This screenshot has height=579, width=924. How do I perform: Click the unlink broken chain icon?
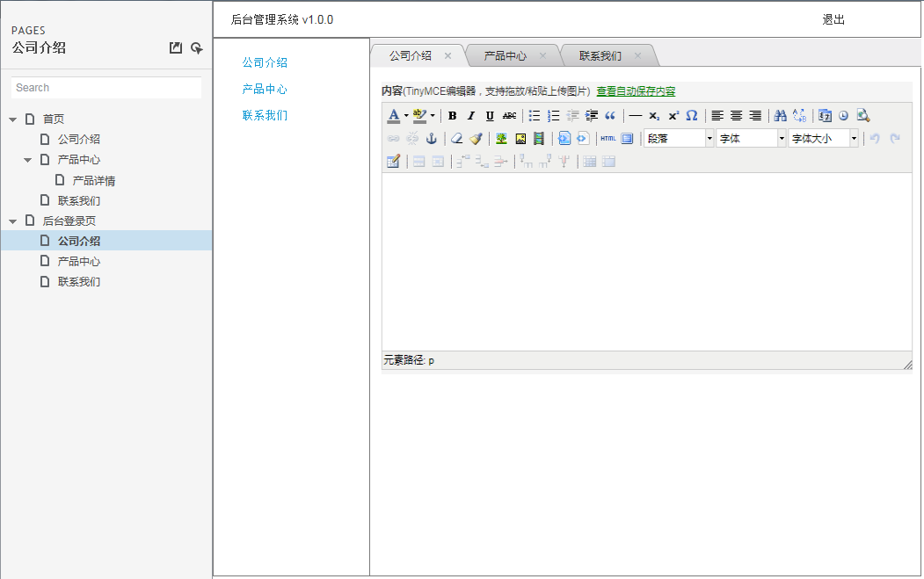pos(412,139)
